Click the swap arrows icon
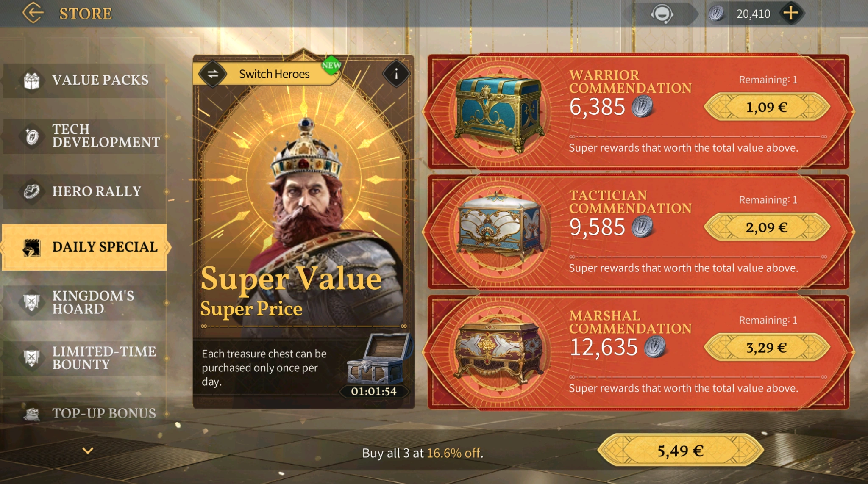This screenshot has height=484, width=868. (213, 74)
